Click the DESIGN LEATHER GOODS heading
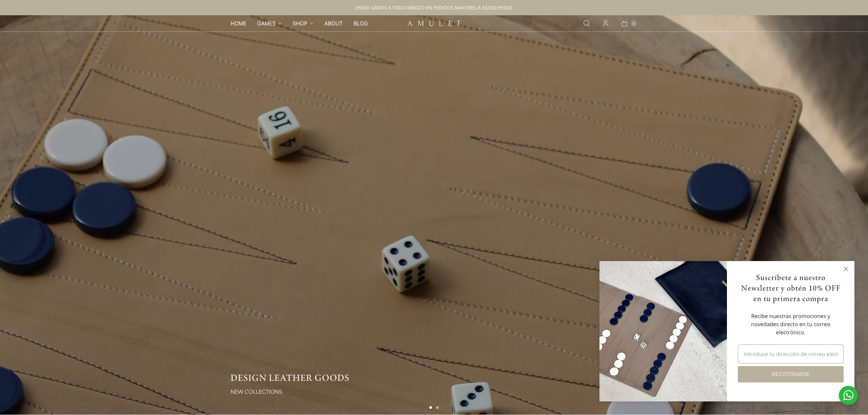The height and width of the screenshot is (415, 868). (x=290, y=378)
